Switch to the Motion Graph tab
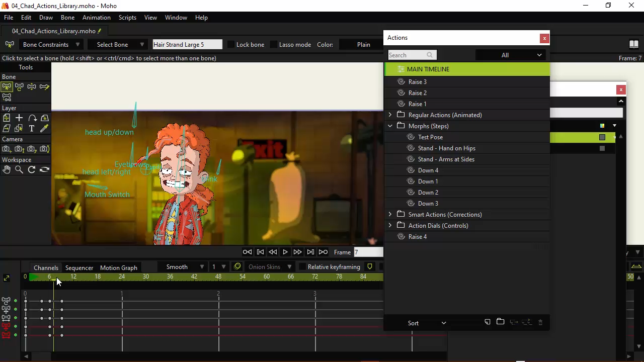Image resolution: width=644 pixels, height=362 pixels. click(118, 268)
